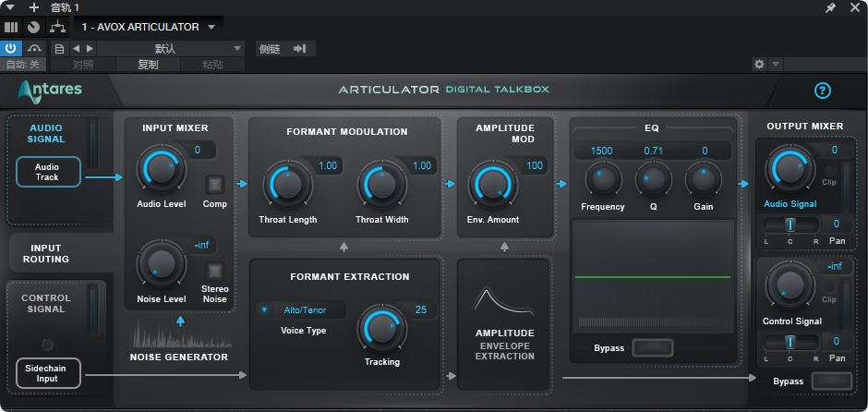Click the 复制 copy button
Viewport: 868px width, 412px height.
point(148,65)
